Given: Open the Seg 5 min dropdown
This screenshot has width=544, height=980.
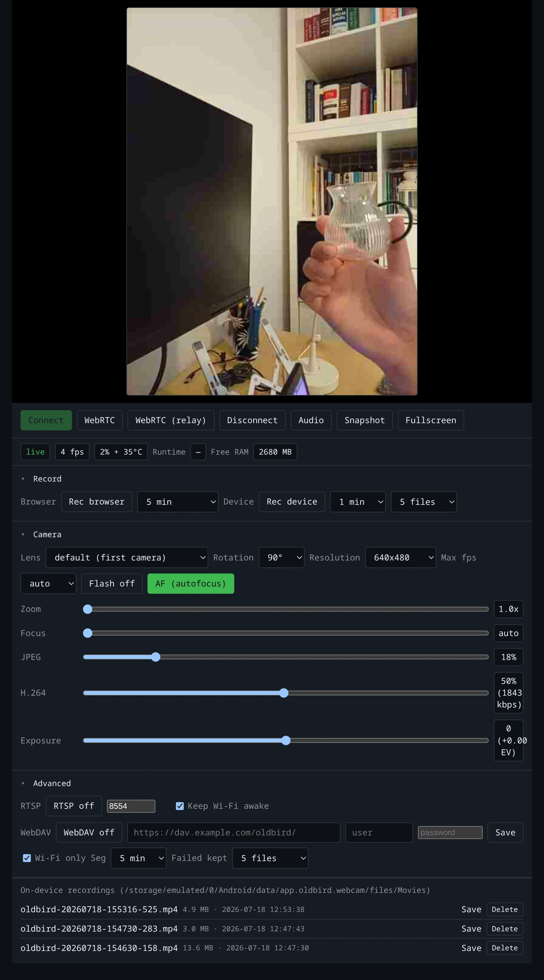Looking at the screenshot, I should click(x=138, y=858).
